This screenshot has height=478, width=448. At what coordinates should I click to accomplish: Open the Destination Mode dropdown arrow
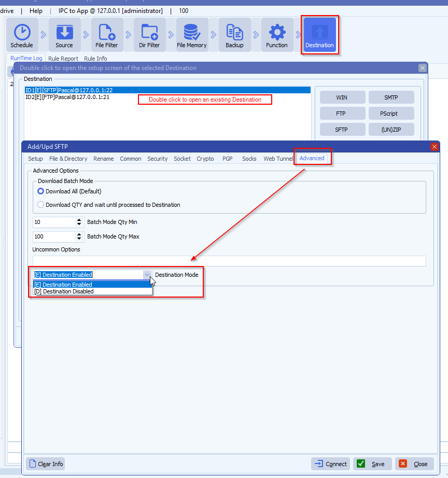tap(147, 275)
